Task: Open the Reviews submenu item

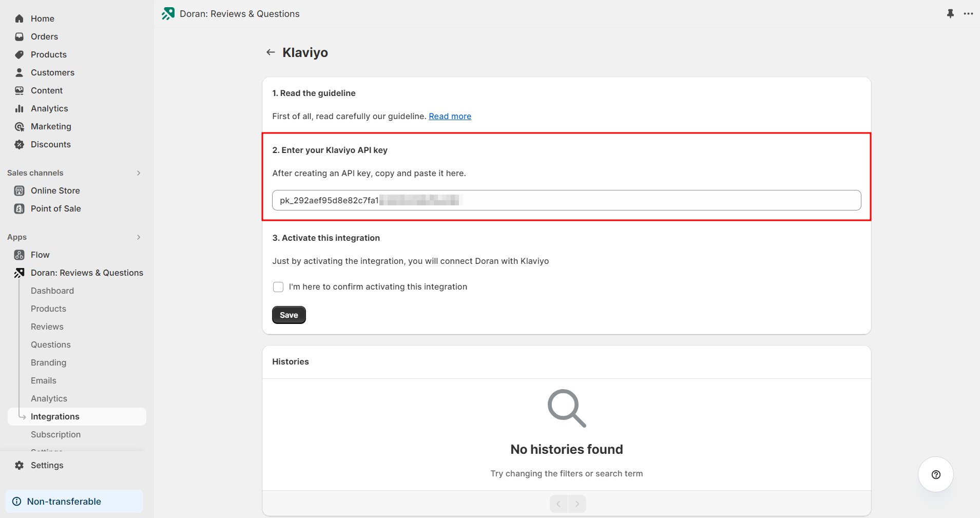Action: point(47,327)
